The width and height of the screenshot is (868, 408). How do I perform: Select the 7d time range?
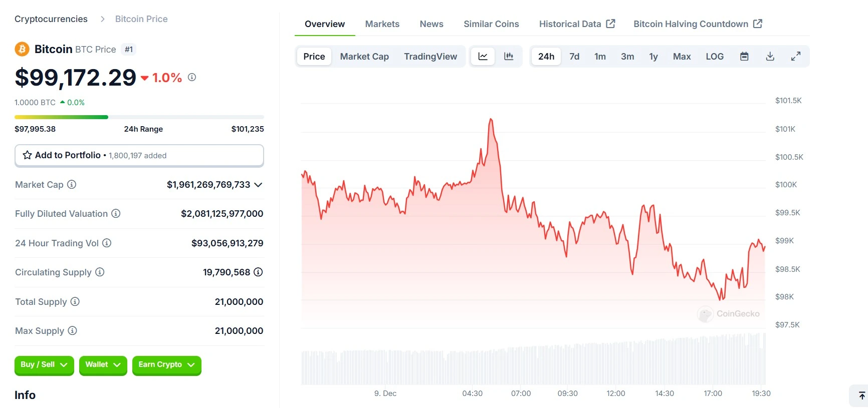coord(574,57)
